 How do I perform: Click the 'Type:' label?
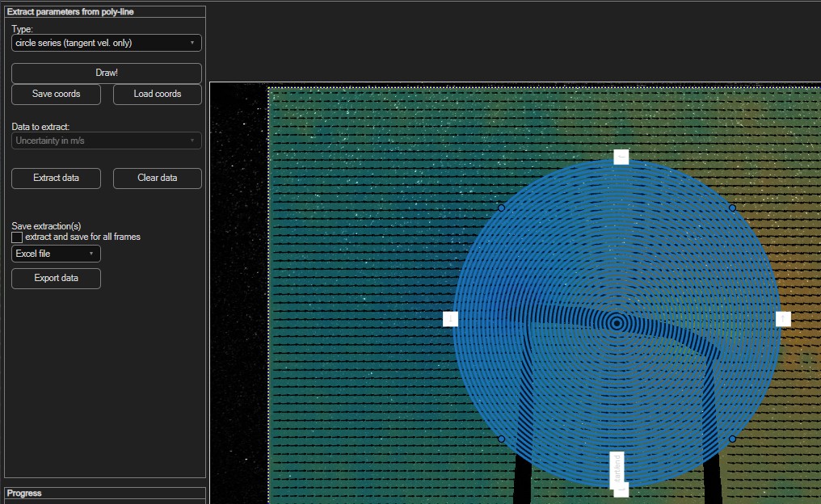click(x=22, y=29)
